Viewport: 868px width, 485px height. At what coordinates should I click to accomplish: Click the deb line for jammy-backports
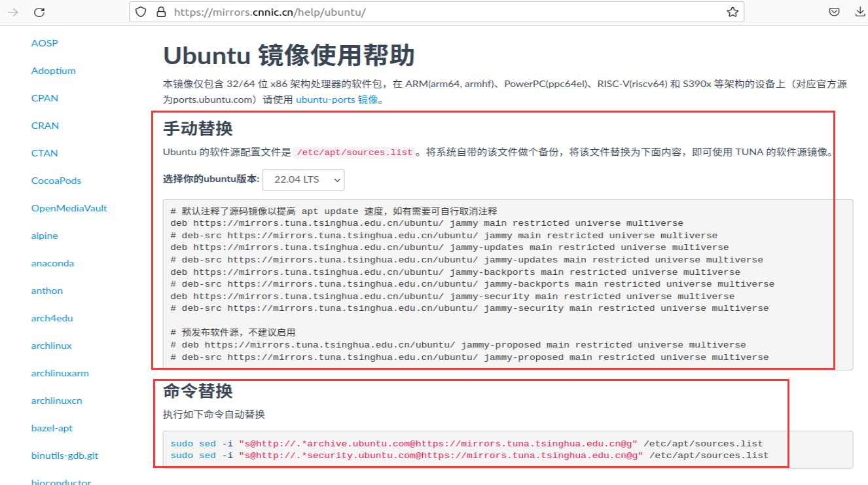(x=456, y=272)
